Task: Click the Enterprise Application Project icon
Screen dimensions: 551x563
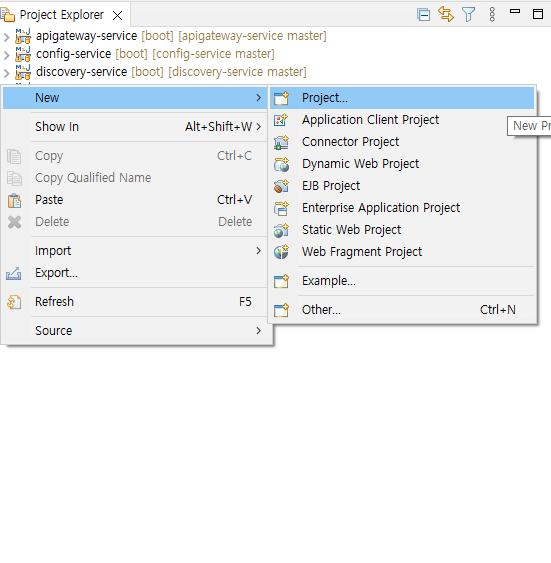Action: (x=281, y=208)
